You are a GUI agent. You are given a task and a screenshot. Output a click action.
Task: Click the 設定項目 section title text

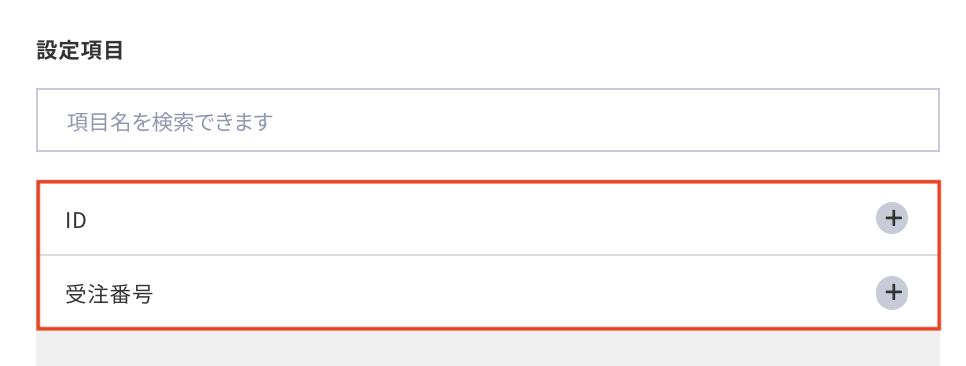pos(80,51)
